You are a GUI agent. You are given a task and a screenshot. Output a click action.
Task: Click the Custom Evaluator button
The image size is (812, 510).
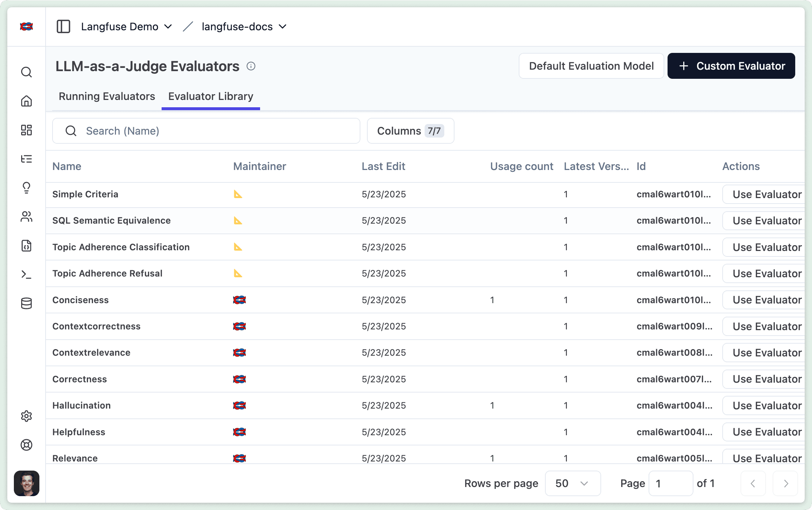[x=731, y=66]
